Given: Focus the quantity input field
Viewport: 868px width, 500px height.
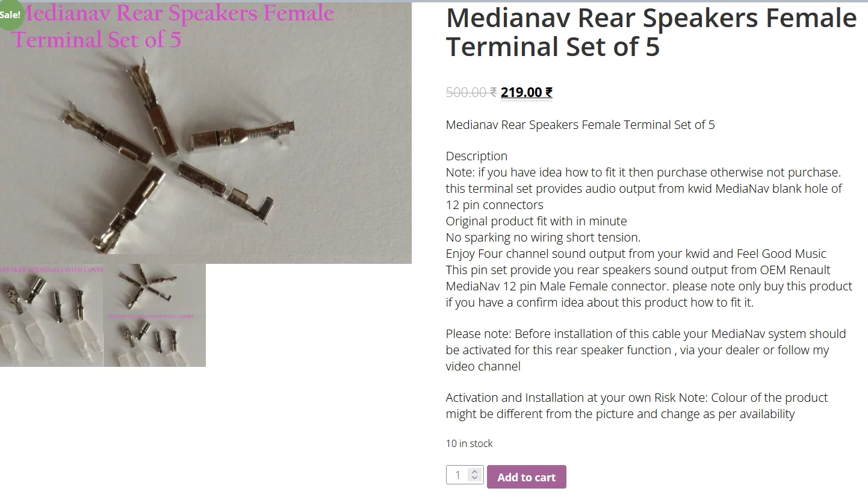Looking at the screenshot, I should [465, 475].
